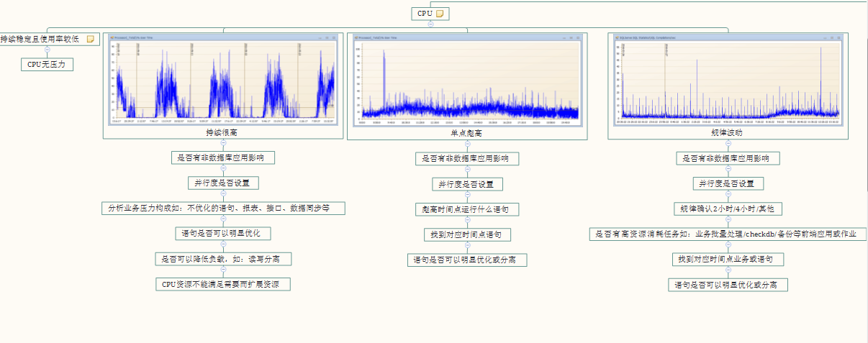The image size is (868, 343).
Task: Collapse the children under the 持续很高 node
Action: 223,143
